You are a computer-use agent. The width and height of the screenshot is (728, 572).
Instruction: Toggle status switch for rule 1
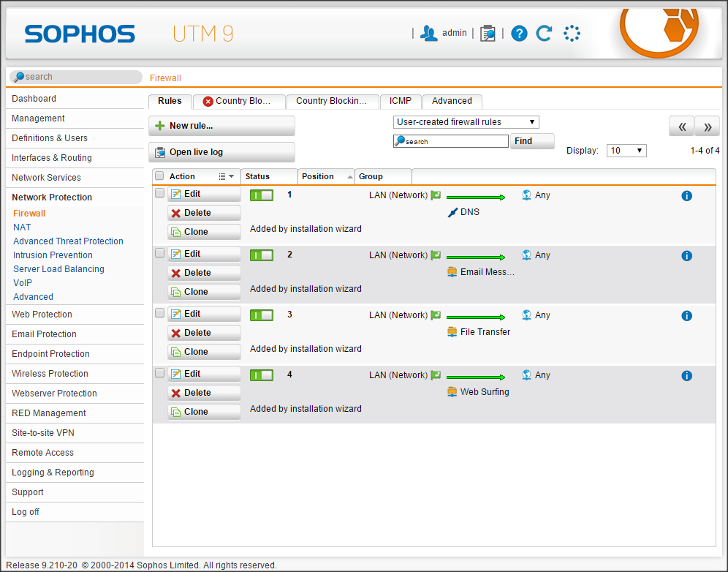[x=261, y=195]
